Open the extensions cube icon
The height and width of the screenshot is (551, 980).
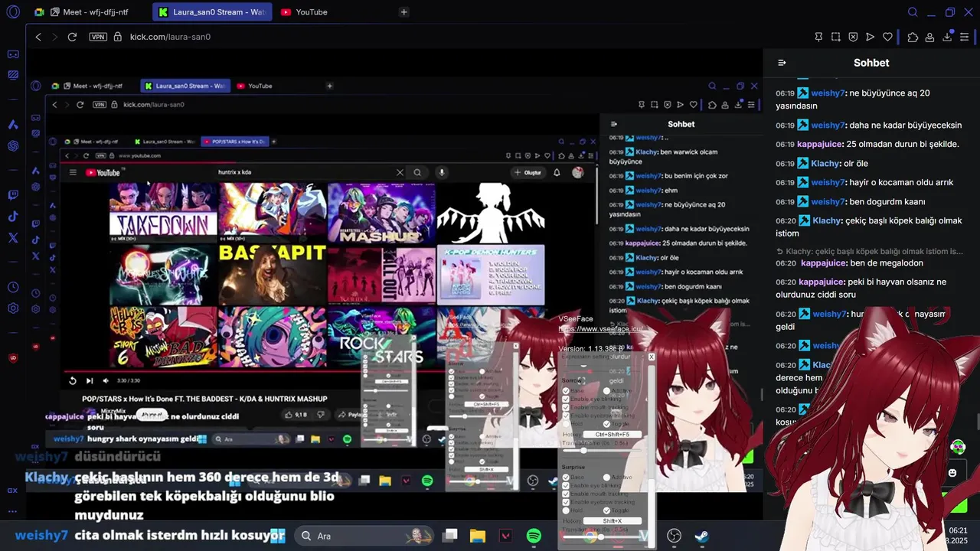coord(913,37)
